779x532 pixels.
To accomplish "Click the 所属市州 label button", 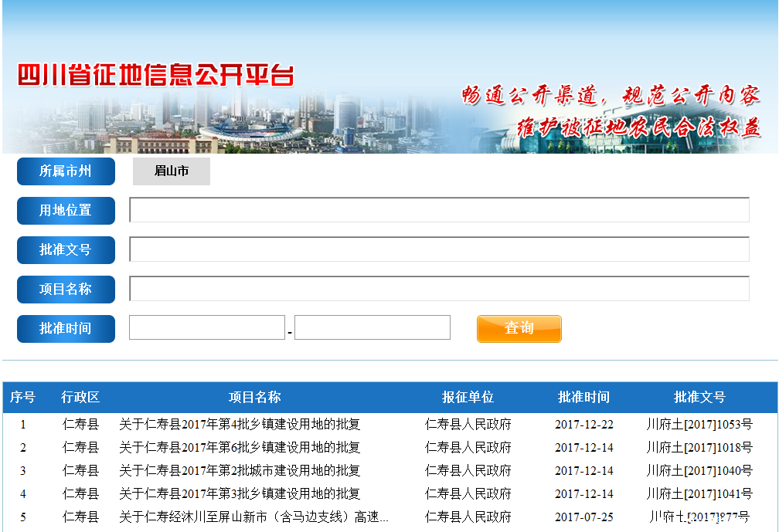I will click(x=66, y=171).
